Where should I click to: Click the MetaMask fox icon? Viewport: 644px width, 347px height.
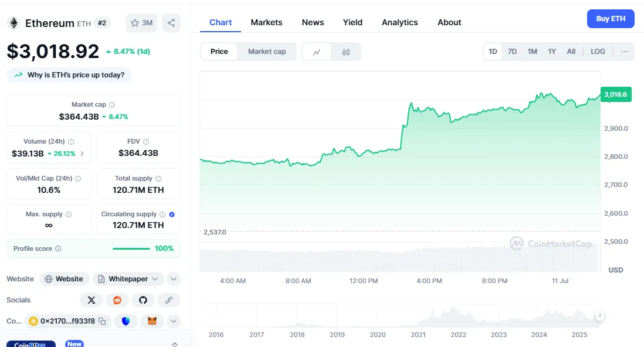point(152,321)
